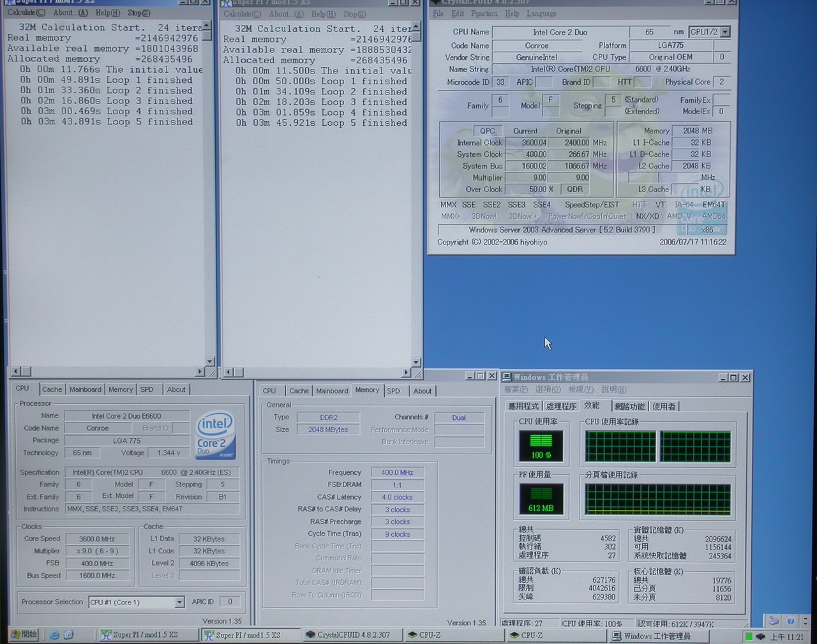Click the left scroll arrow in the 11.500s Super PI window
This screenshot has width=817, height=644.
point(228,372)
